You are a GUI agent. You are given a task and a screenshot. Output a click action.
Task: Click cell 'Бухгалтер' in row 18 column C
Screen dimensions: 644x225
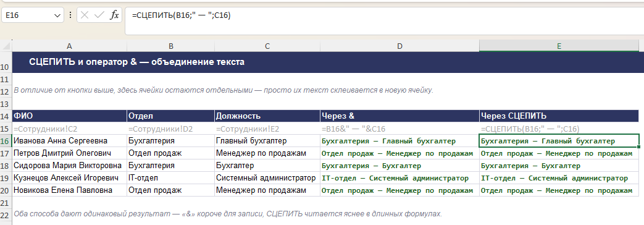pos(267,166)
